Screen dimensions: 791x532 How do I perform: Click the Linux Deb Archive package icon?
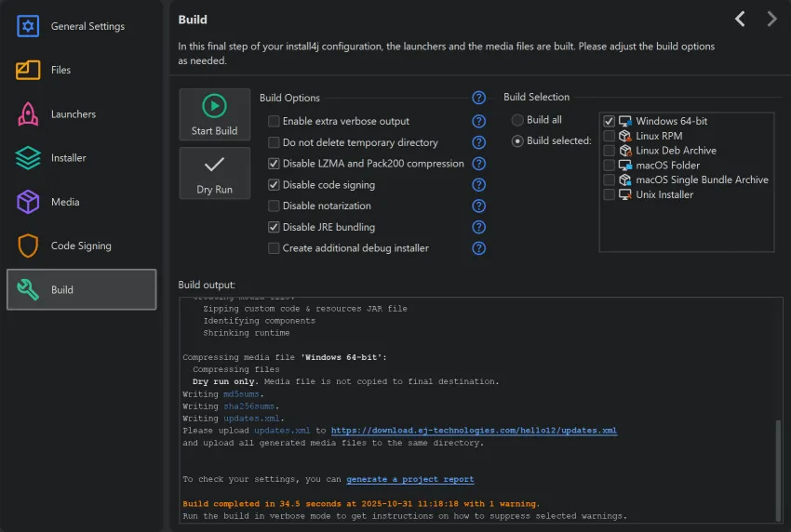click(x=625, y=151)
